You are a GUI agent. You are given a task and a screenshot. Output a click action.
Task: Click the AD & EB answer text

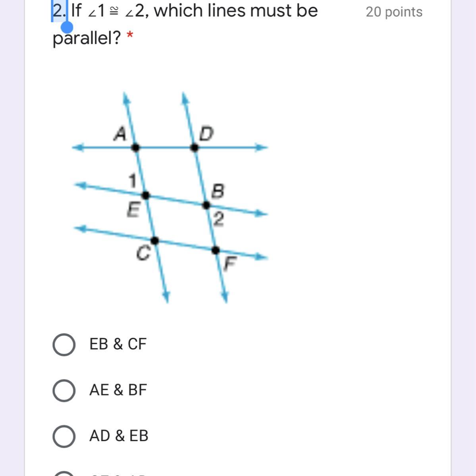pos(119,436)
